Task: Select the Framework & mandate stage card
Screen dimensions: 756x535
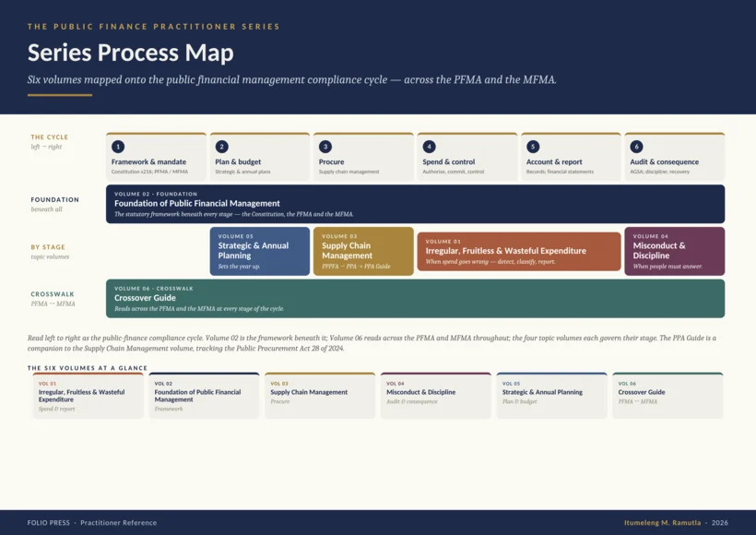Action: tap(156, 157)
